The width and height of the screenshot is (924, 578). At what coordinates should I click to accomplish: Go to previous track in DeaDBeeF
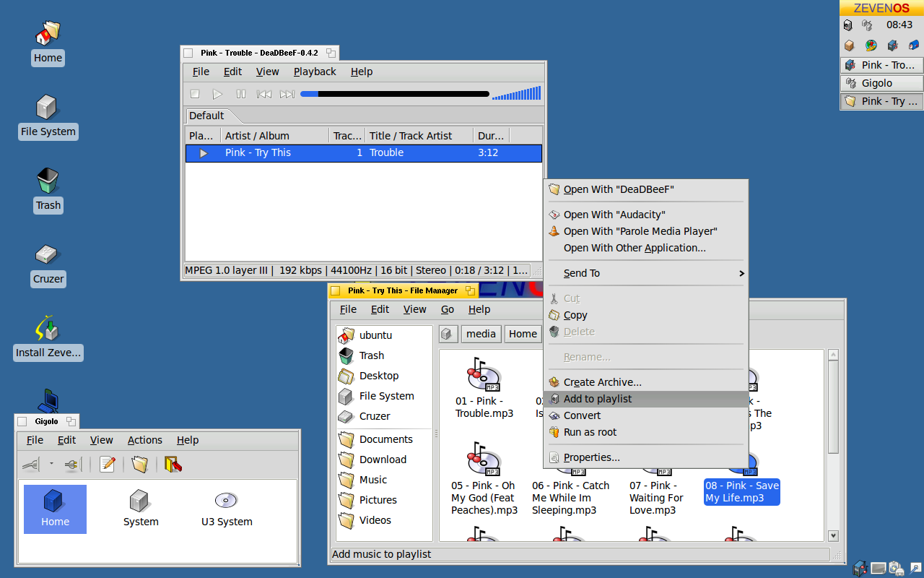(x=264, y=94)
